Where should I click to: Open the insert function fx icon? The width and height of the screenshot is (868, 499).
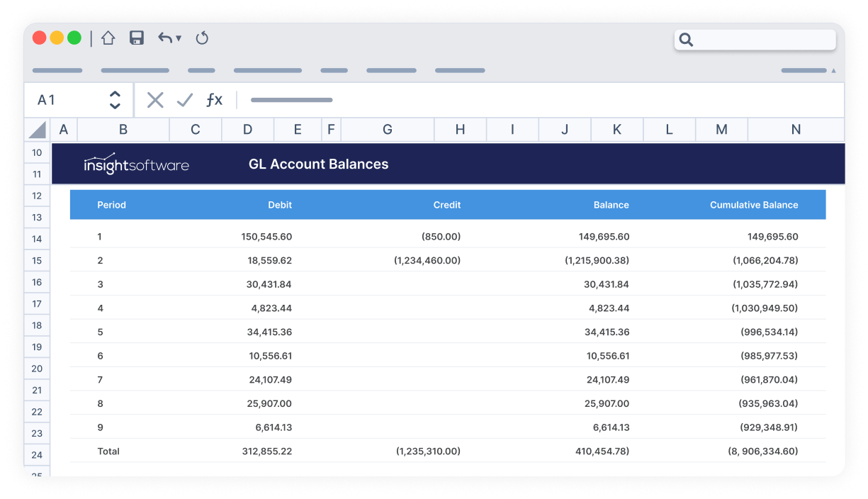point(214,100)
